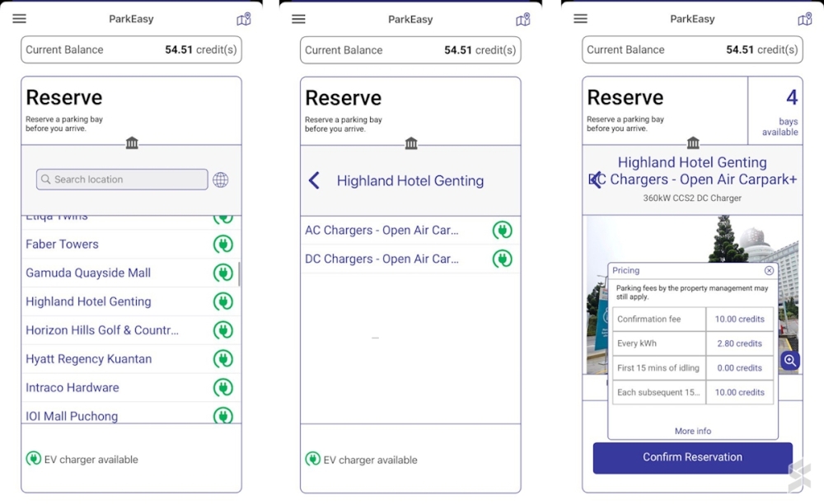Click the EV plug icon for IOI Mall Puchong

pyautogui.click(x=223, y=416)
